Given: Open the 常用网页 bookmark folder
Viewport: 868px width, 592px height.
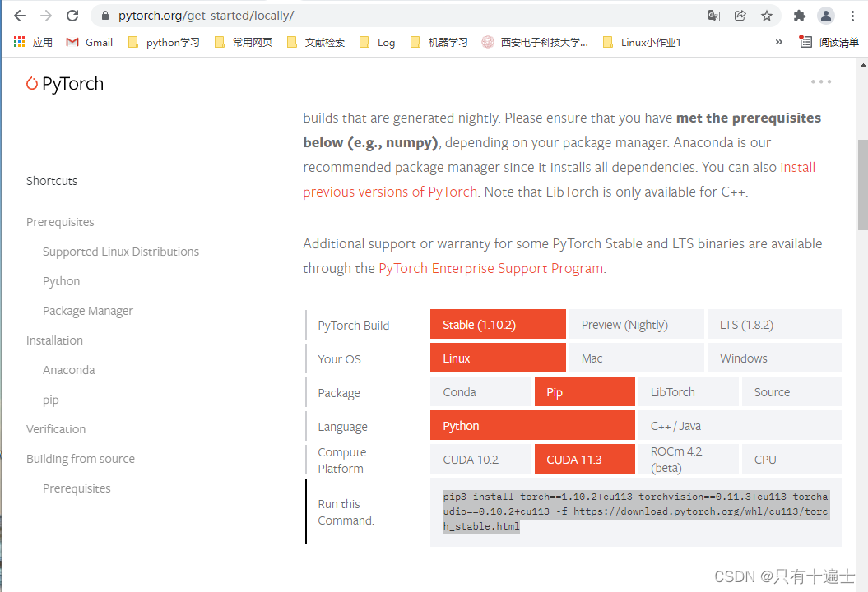Looking at the screenshot, I should coord(244,42).
